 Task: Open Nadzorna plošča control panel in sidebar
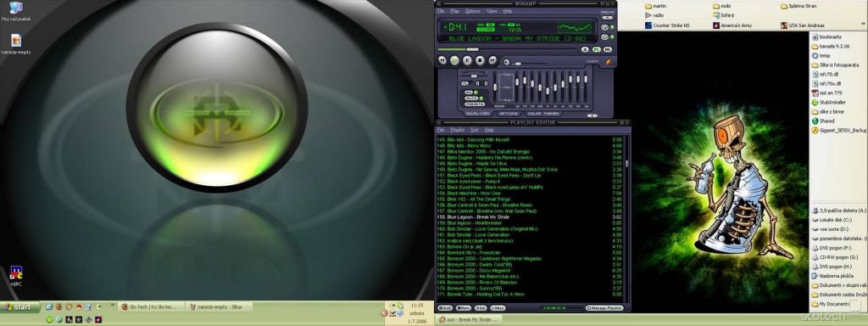pos(832,276)
